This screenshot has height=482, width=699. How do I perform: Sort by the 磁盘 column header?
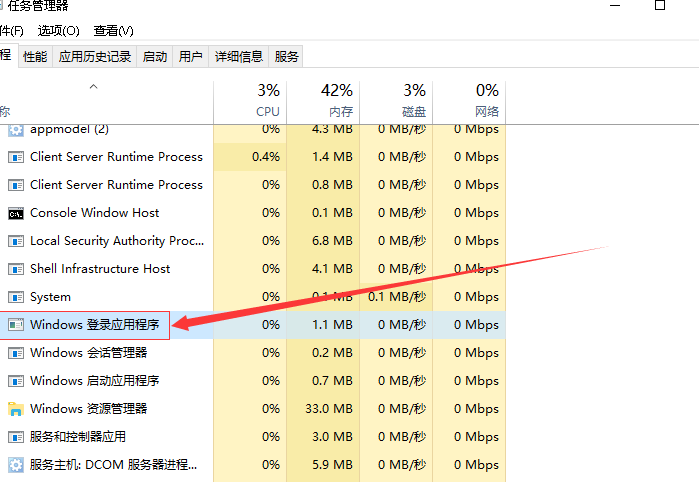click(x=396, y=101)
